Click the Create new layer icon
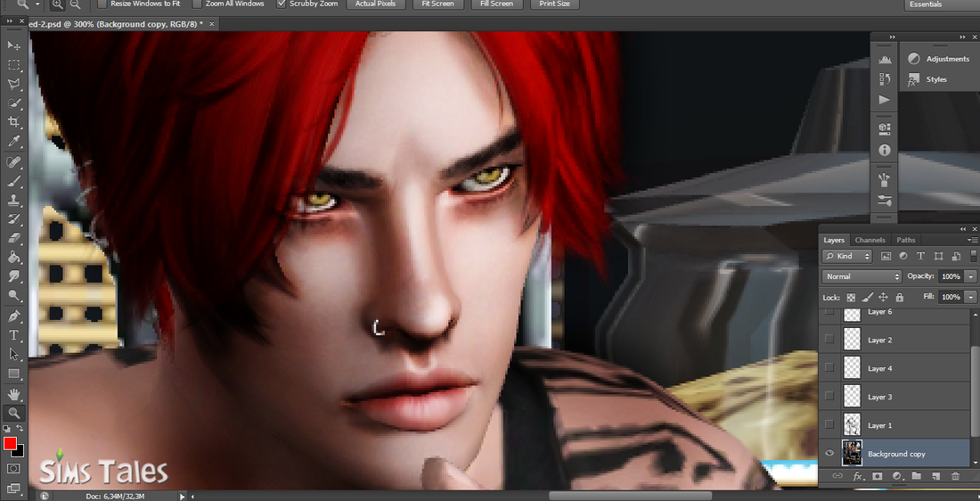 (x=935, y=476)
